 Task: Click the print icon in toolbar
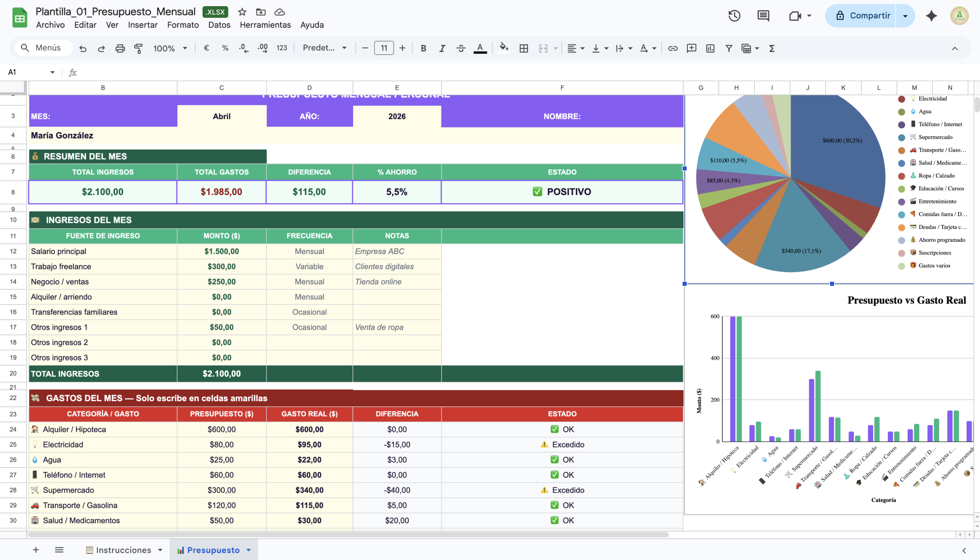120,48
